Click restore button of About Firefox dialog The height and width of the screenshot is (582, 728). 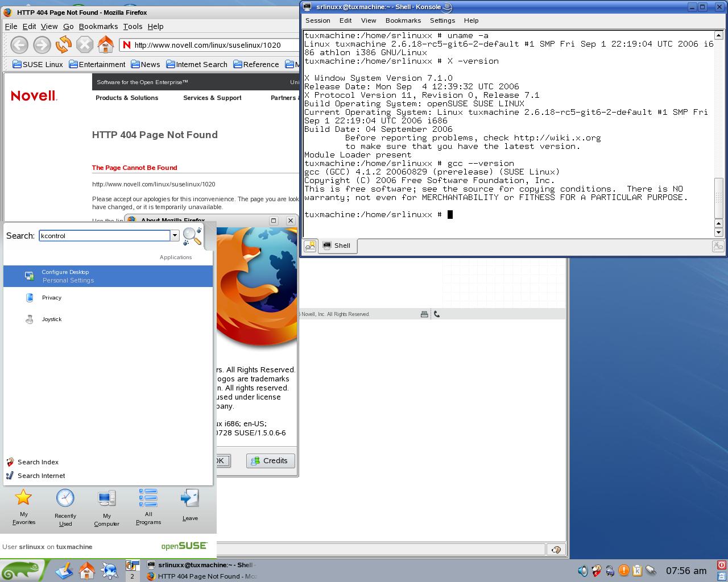pos(274,221)
